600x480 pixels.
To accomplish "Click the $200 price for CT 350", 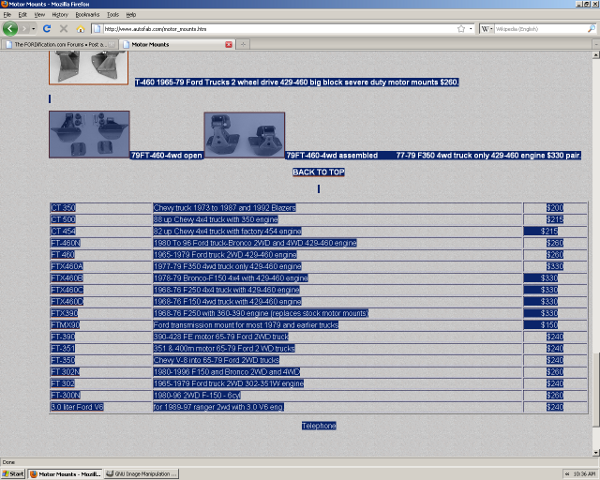I will 555,208.
